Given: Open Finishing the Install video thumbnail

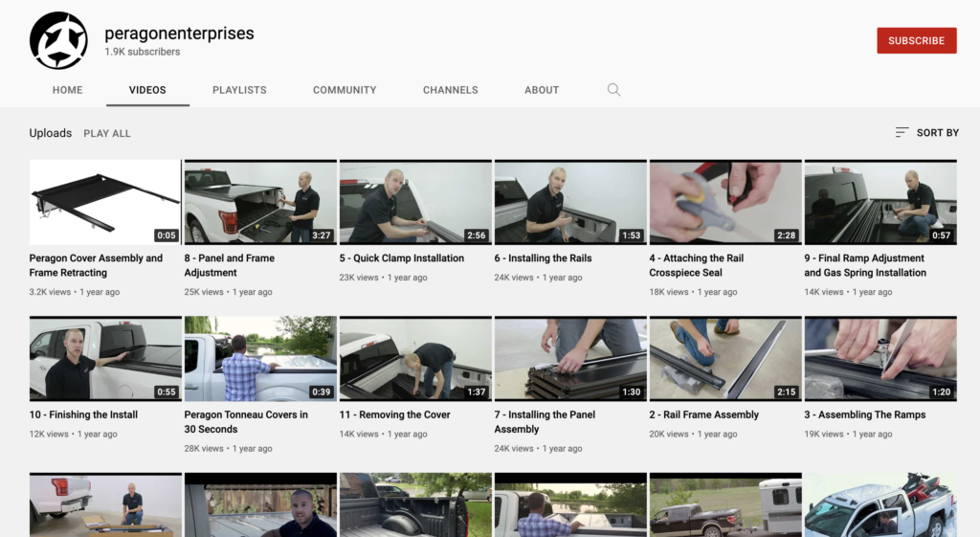Looking at the screenshot, I should (105, 358).
